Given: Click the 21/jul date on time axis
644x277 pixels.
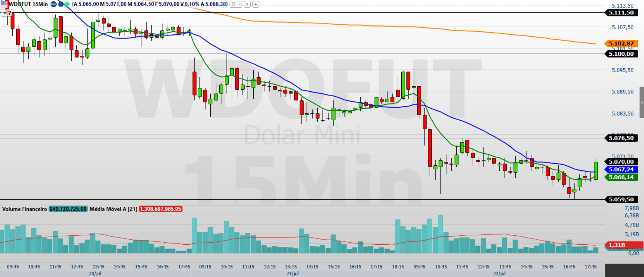Looking at the screenshot, I should [293, 274].
